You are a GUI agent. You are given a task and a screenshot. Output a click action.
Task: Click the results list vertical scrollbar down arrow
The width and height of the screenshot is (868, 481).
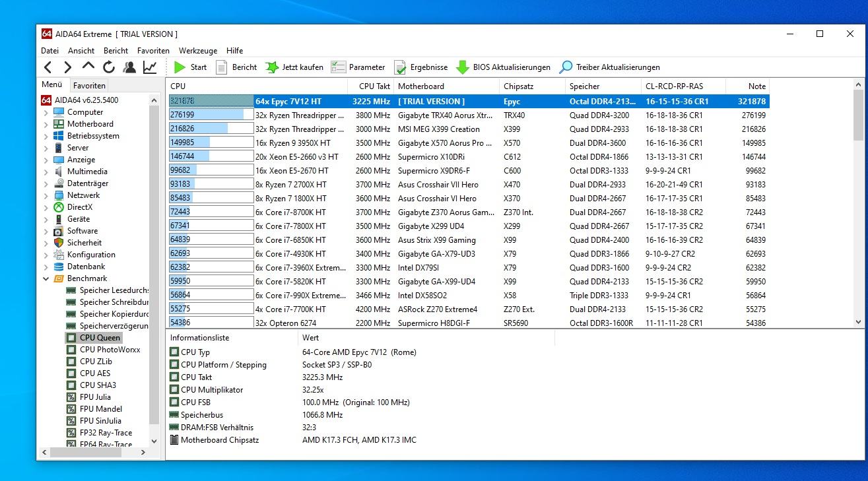pos(858,322)
